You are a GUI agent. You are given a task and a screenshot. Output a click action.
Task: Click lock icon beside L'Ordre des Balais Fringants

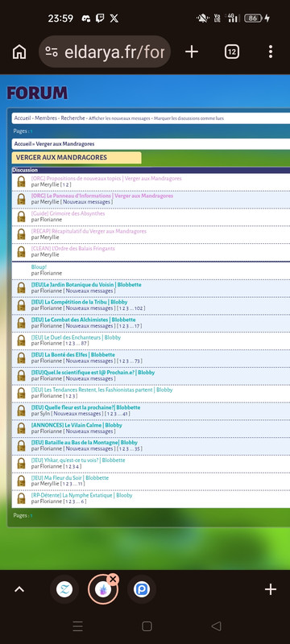(x=21, y=252)
